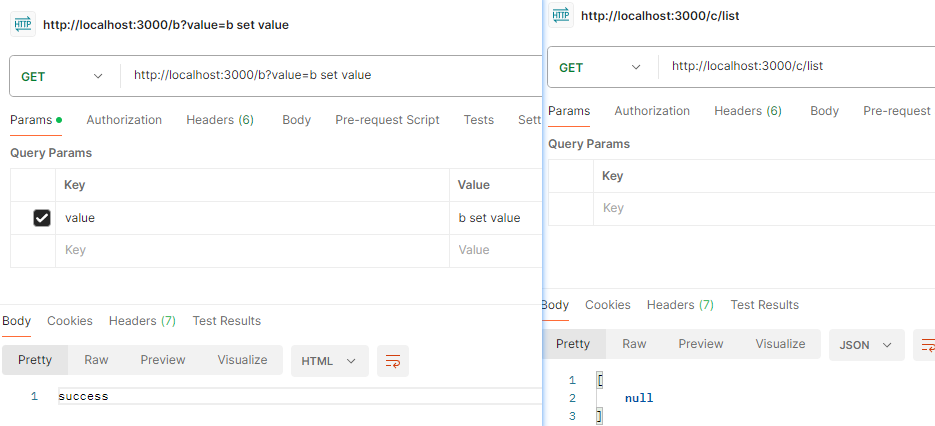This screenshot has width=935, height=426.
Task: Show Raw view of the success response
Action: [96, 360]
